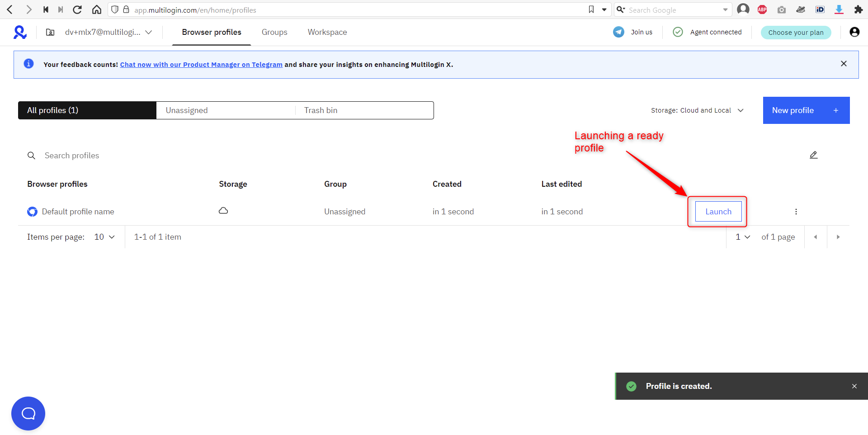The width and height of the screenshot is (868, 435).
Task: Open the browser home page
Action: pos(97,9)
